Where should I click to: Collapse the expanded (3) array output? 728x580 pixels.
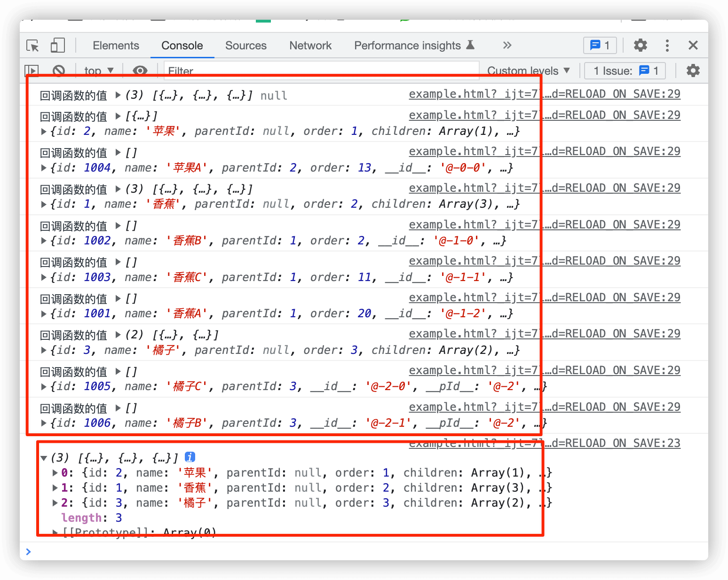44,458
